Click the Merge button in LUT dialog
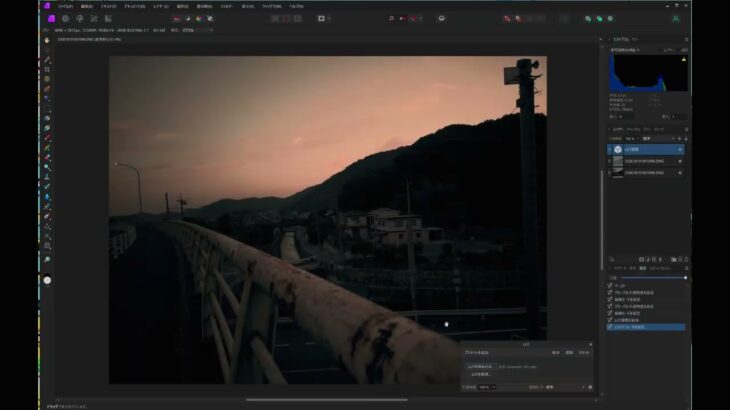This screenshot has width=730, height=410. click(555, 353)
